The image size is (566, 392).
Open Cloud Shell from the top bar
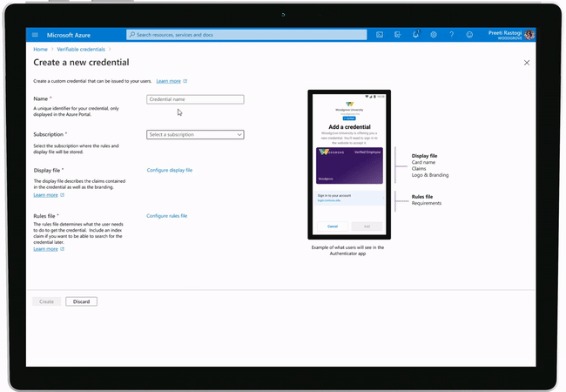pyautogui.click(x=380, y=35)
